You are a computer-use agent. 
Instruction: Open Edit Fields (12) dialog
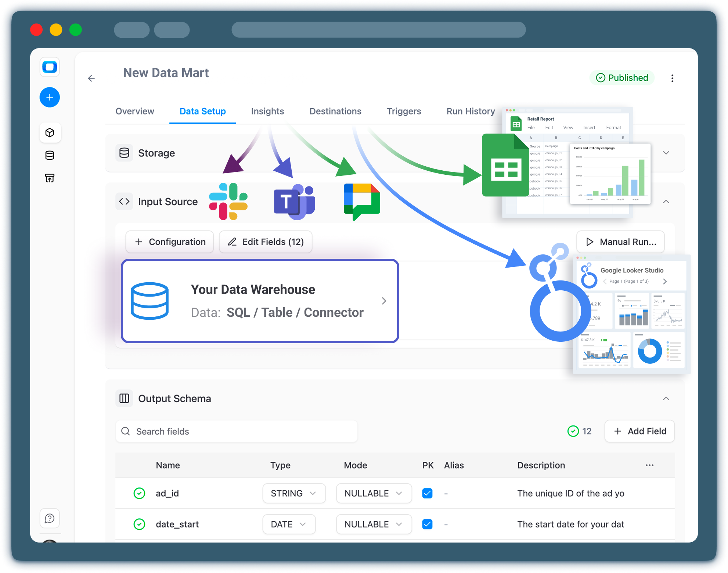point(266,242)
